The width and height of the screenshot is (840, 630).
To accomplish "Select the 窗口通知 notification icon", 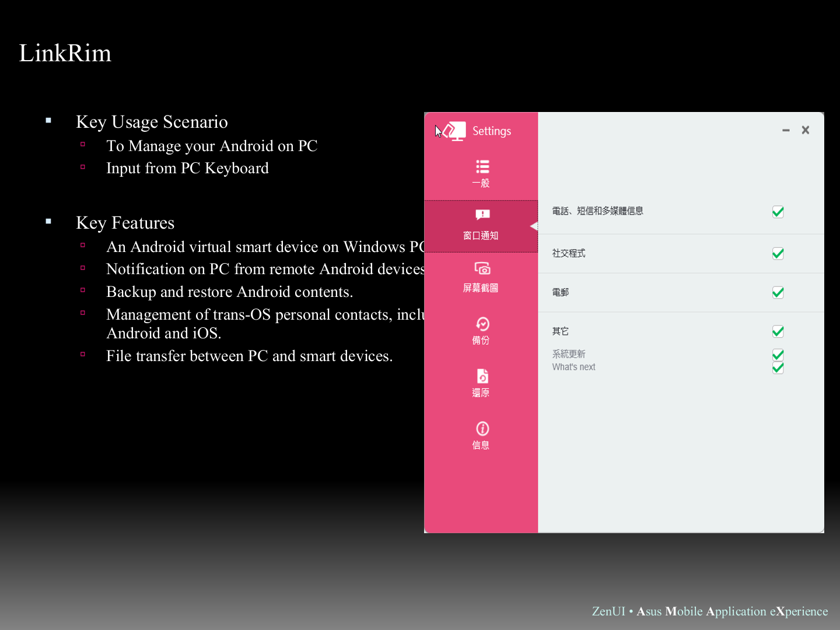I will (482, 215).
